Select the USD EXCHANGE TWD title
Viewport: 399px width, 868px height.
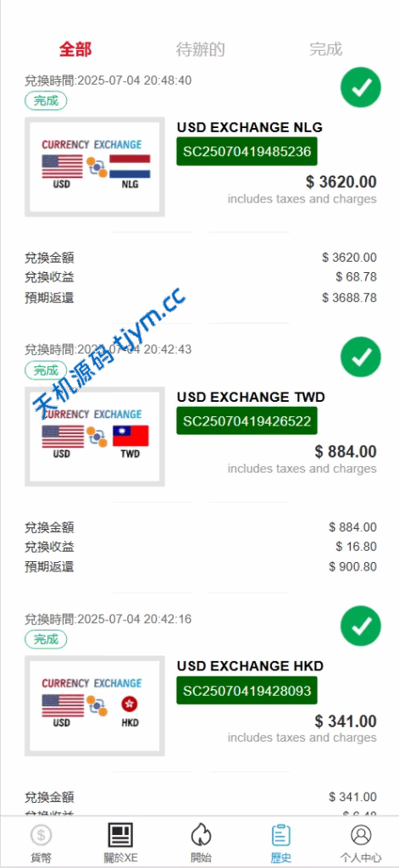[x=251, y=397]
